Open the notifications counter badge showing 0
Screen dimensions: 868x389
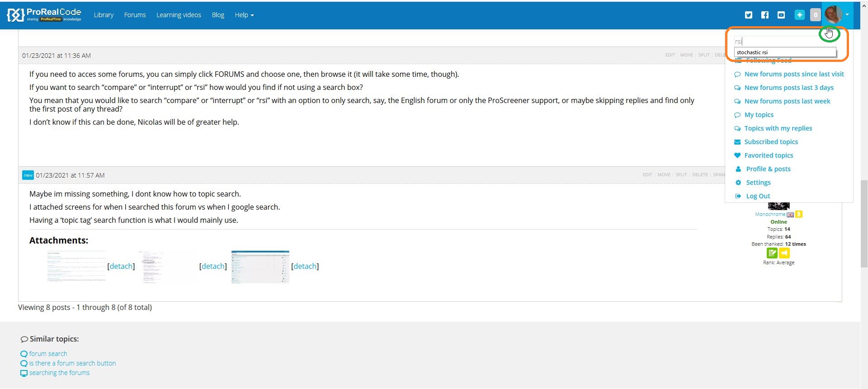tap(815, 15)
